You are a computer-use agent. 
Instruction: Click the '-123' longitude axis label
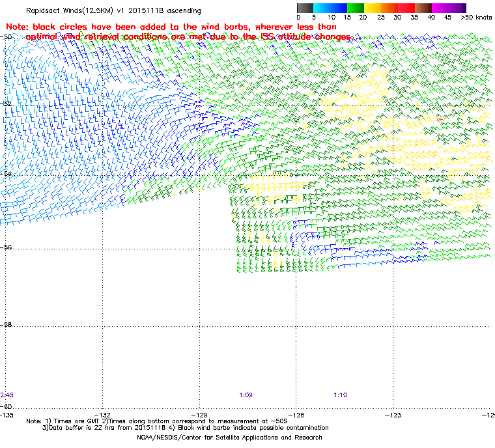(393, 415)
